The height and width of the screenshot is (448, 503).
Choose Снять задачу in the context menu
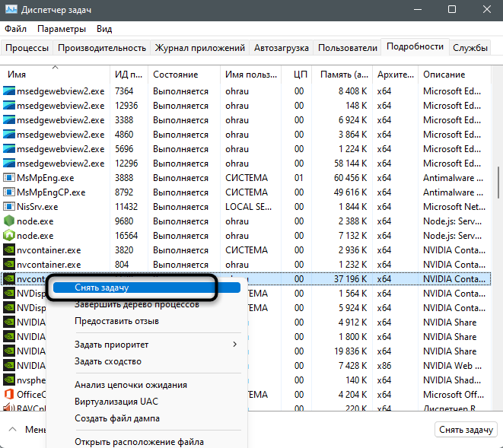coord(147,288)
